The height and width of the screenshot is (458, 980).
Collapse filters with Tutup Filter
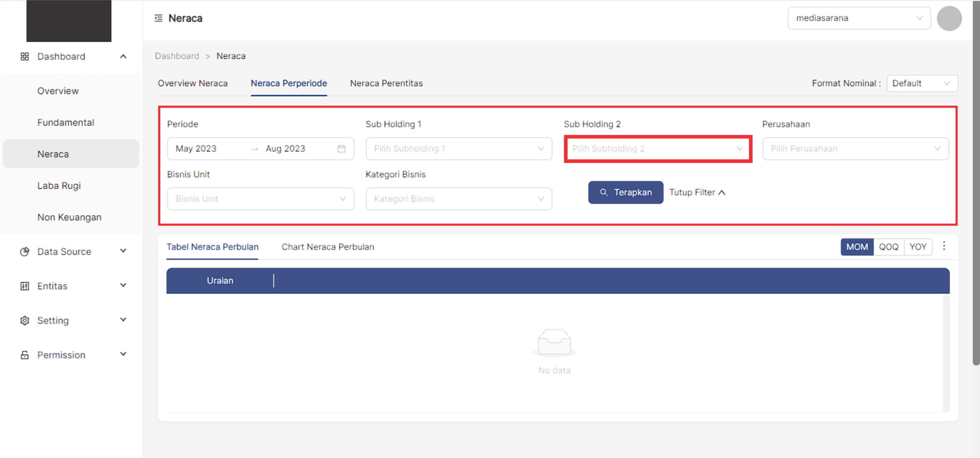697,193
